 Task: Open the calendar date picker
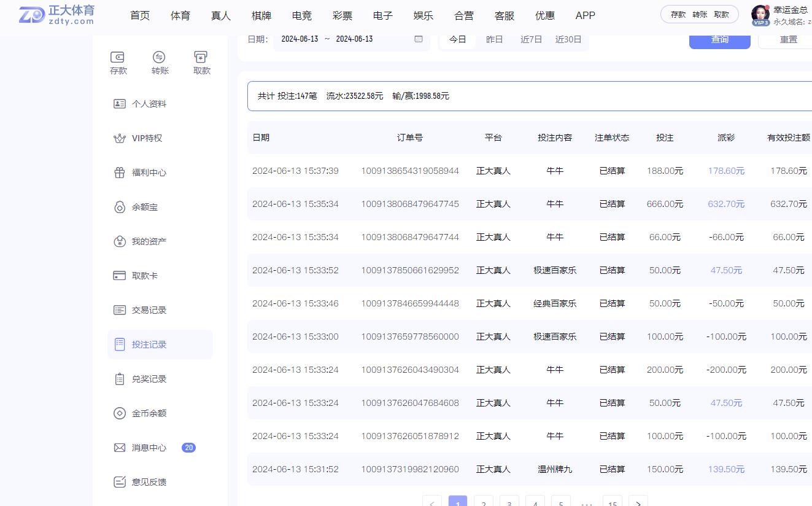418,39
